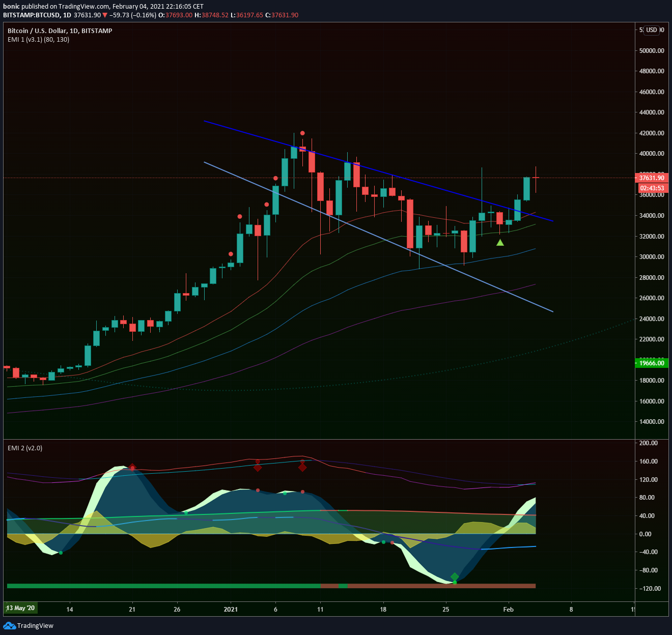Click the bar countdown timer 02:43:53
Image resolution: width=672 pixels, height=635 pixels.
[652, 188]
